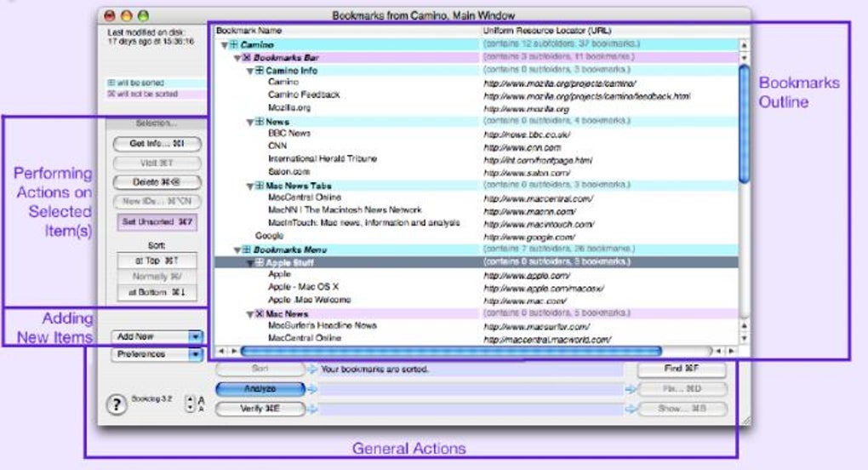Screen dimensions: 868x470
Task: Click the Set Unsorted button
Action: click(157, 222)
